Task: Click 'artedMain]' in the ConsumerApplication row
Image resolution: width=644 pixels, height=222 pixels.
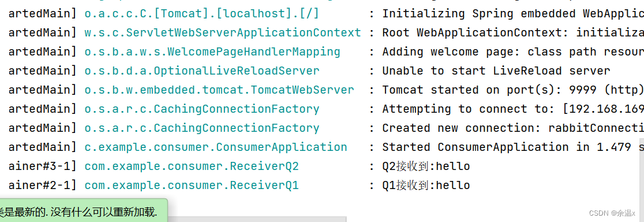Action: coord(42,147)
